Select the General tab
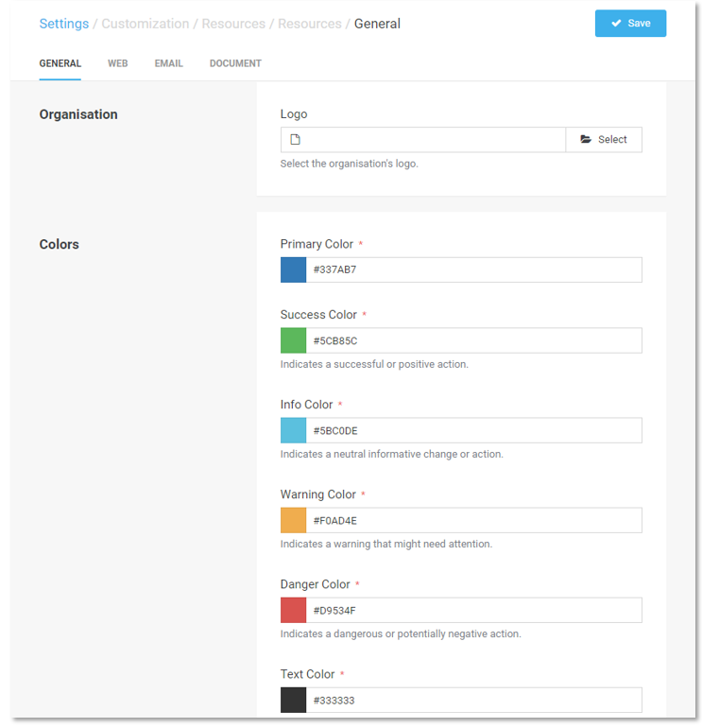This screenshot has height=728, width=702. (60, 63)
